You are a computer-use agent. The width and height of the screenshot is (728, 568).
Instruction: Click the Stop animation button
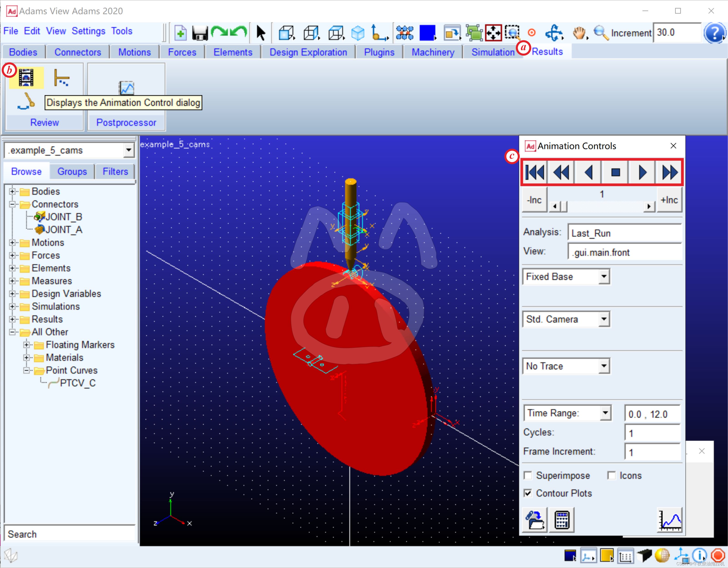tap(615, 172)
